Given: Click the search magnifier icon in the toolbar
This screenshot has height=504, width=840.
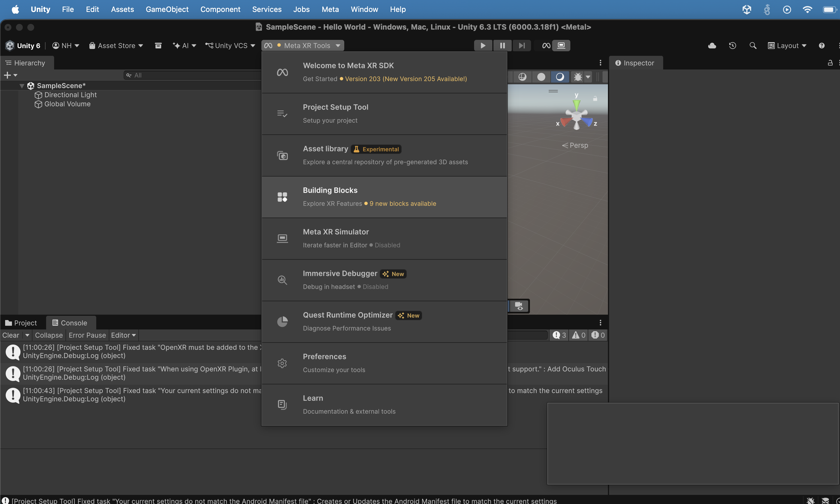Looking at the screenshot, I should 753,46.
